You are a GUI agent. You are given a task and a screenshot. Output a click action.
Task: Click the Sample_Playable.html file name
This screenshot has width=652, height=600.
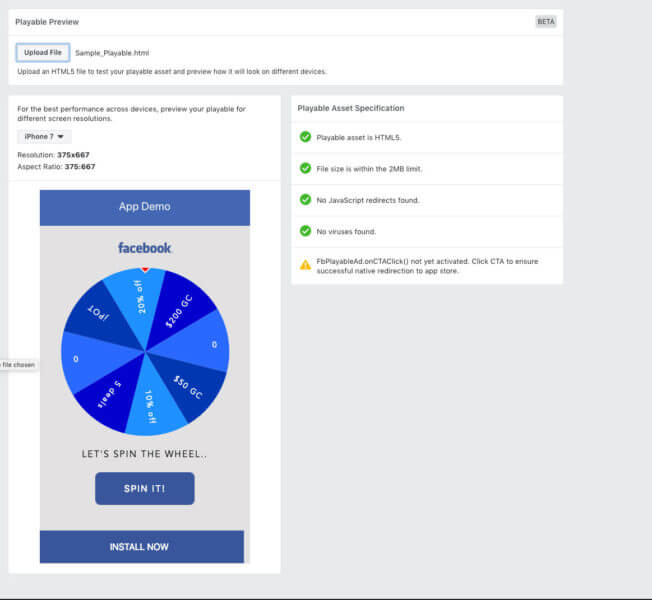click(x=112, y=53)
